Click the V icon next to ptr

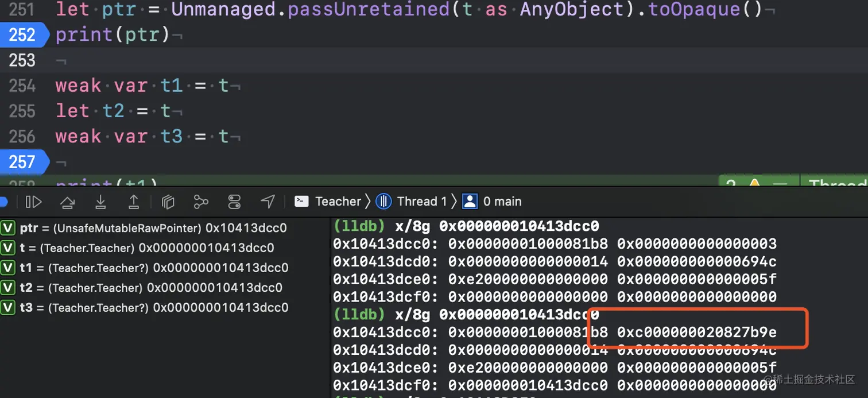click(8, 228)
